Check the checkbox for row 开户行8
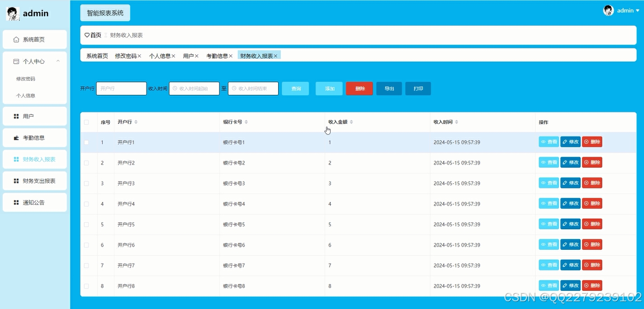644x309 pixels. click(86, 286)
